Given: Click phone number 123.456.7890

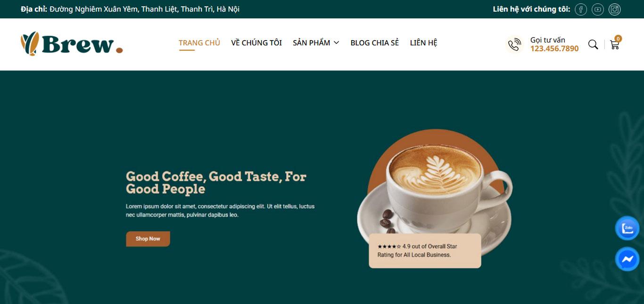Looking at the screenshot, I should [x=554, y=49].
